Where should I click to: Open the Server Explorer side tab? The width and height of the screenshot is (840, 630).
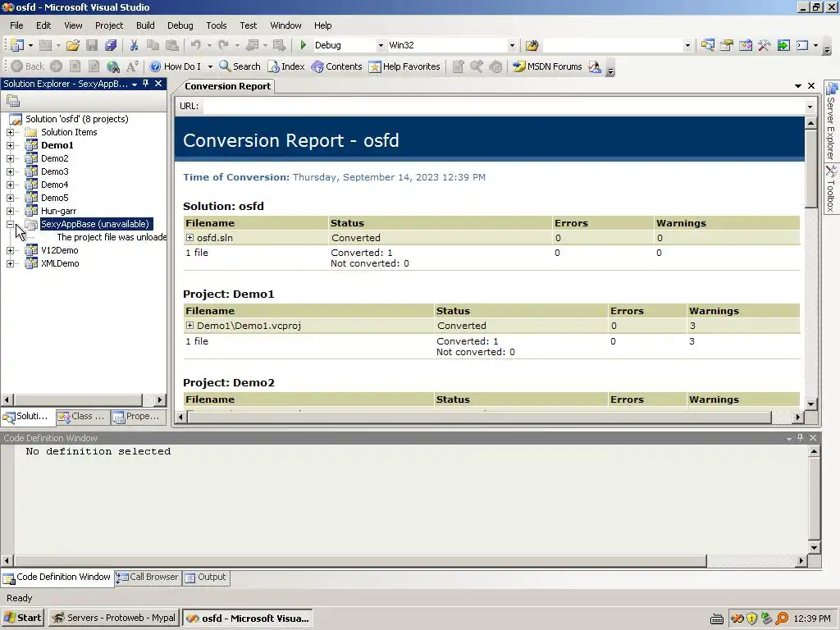[x=831, y=121]
